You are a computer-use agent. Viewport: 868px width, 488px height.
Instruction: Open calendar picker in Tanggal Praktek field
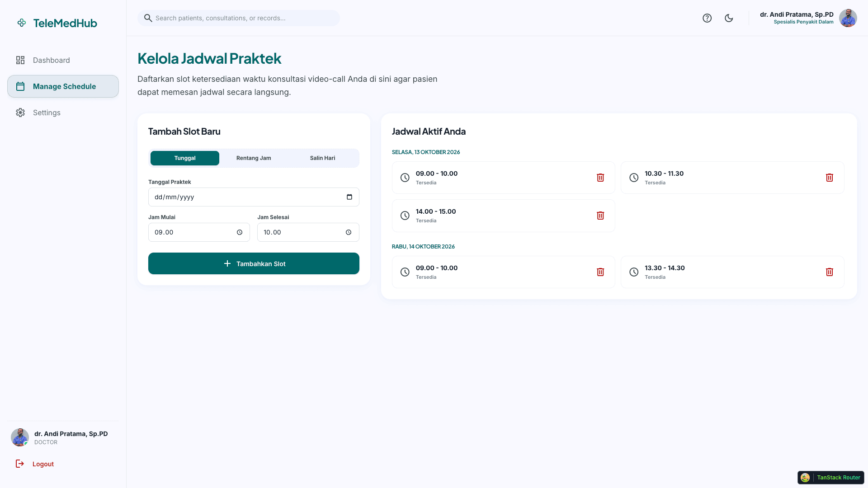pos(349,197)
